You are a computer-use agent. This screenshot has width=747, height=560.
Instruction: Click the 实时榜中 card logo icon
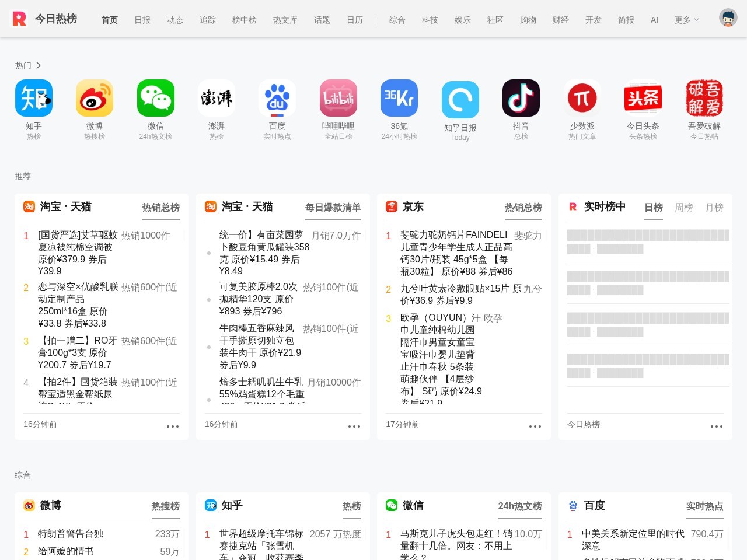(x=573, y=206)
